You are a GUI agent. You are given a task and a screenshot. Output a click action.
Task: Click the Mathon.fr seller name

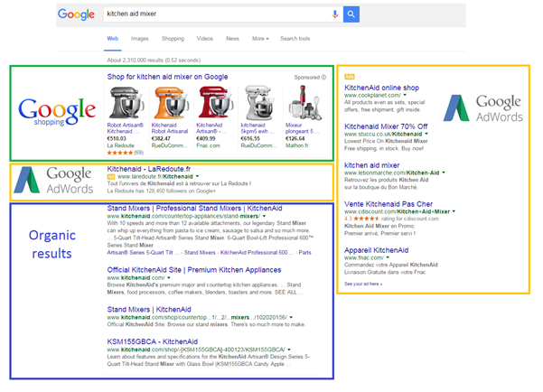click(x=296, y=145)
